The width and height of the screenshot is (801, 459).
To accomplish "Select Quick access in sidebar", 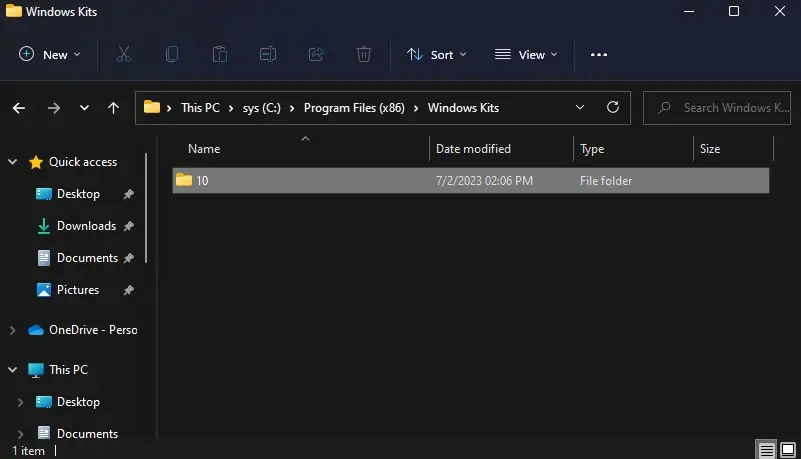I will [83, 162].
